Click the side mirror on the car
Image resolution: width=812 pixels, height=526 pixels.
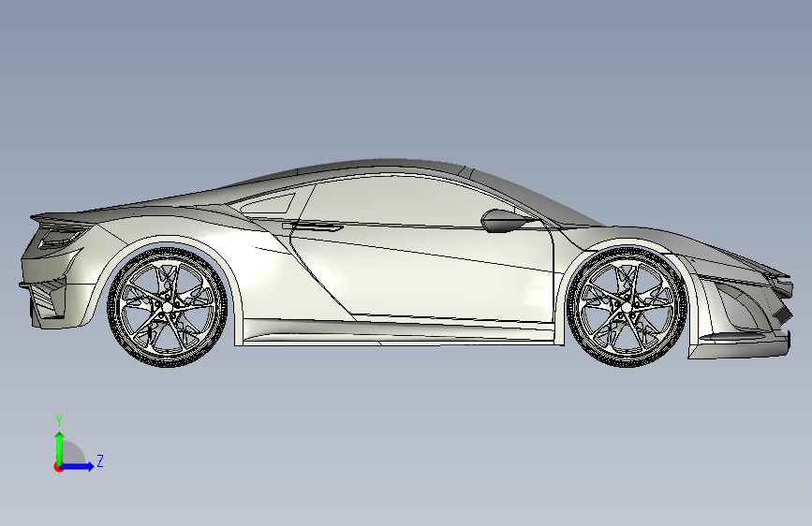(x=504, y=221)
